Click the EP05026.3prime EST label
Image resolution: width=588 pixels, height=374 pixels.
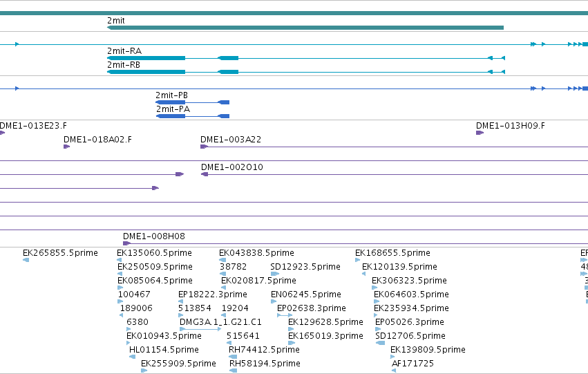coord(410,322)
